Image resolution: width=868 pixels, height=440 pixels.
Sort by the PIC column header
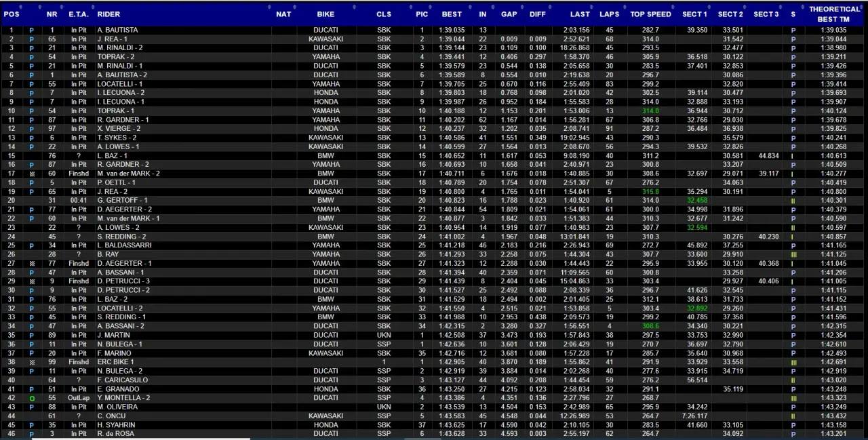tap(422, 14)
